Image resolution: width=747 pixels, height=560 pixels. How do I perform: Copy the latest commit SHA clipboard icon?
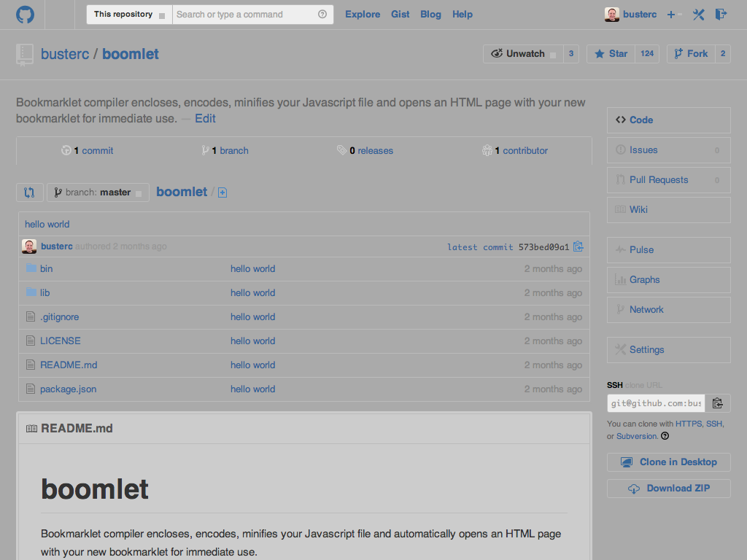578,246
